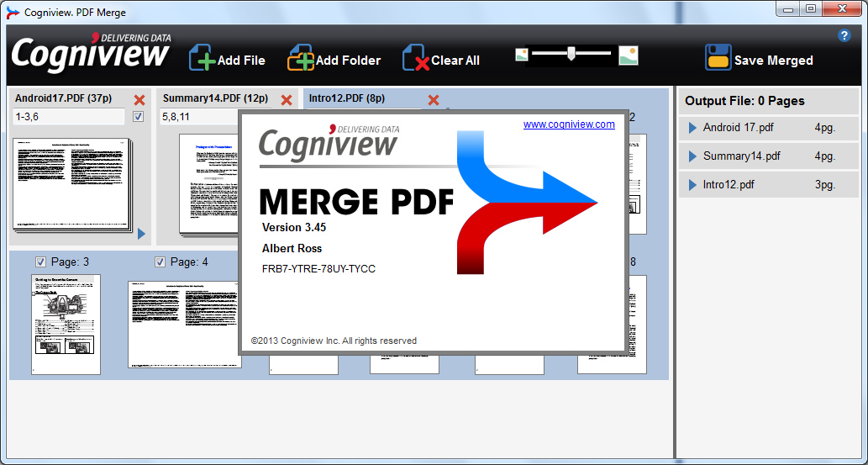Edit the Summary14 page range field 5,8,11
Image resolution: width=868 pixels, height=465 pixels.
coord(199,116)
